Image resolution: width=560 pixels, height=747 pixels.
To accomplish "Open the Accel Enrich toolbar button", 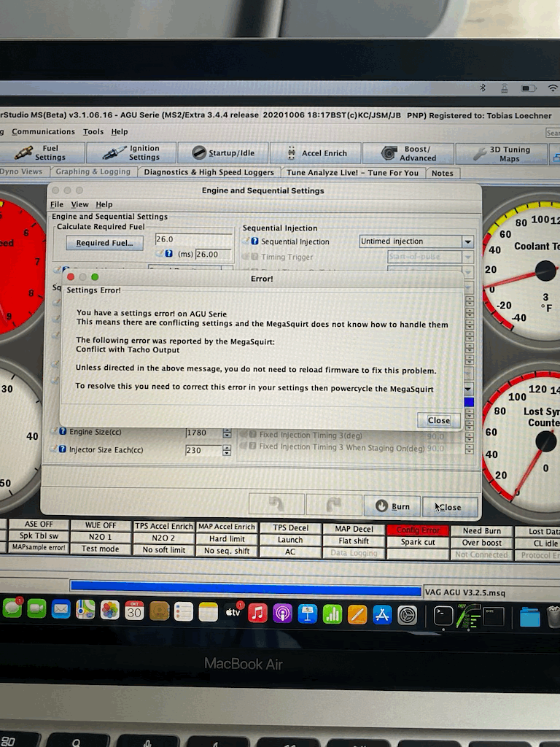I will tap(315, 153).
